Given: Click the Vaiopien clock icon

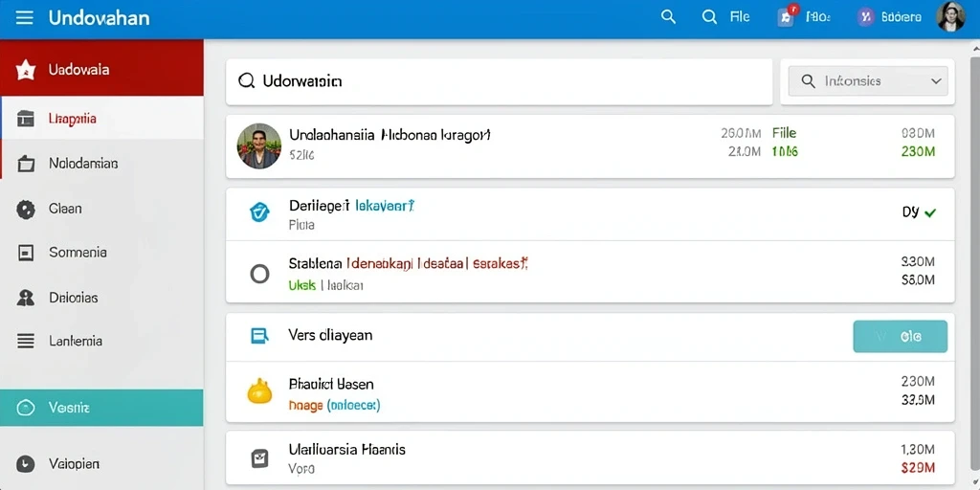Looking at the screenshot, I should [x=25, y=464].
